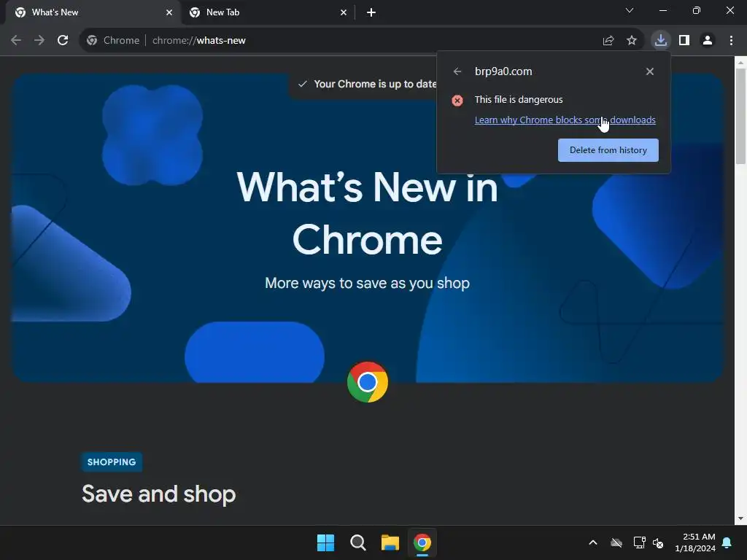
Task: Click the page vertical scrollbar thumb
Action: pyautogui.click(x=740, y=116)
